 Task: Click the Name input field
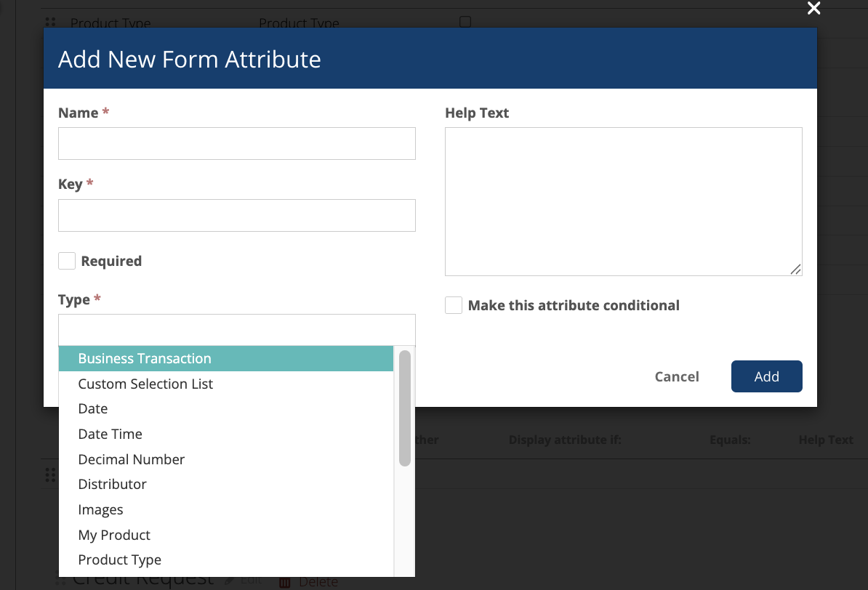point(237,143)
